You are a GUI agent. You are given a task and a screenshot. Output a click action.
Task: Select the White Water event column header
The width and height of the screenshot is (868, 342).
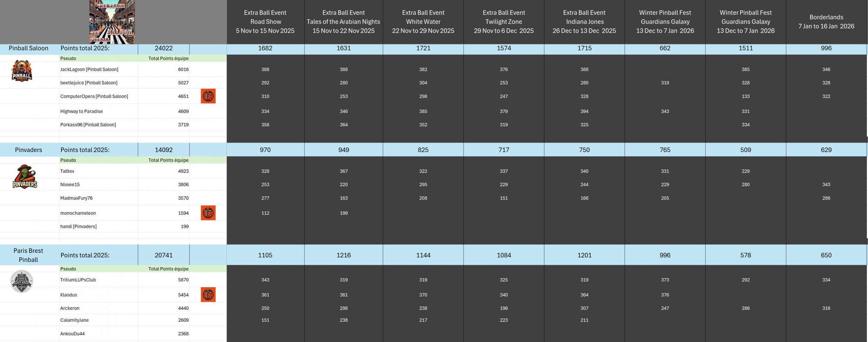pyautogui.click(x=423, y=22)
